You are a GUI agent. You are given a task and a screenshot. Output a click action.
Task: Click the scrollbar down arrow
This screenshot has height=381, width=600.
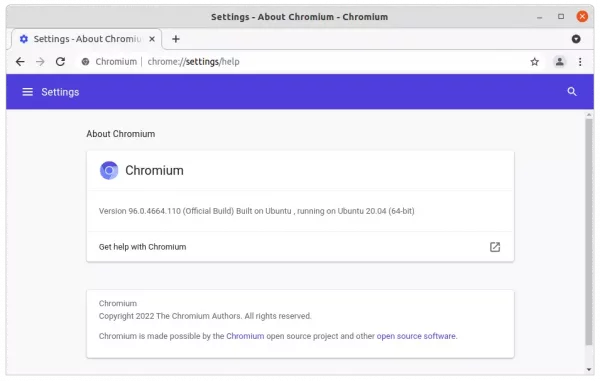click(x=589, y=369)
